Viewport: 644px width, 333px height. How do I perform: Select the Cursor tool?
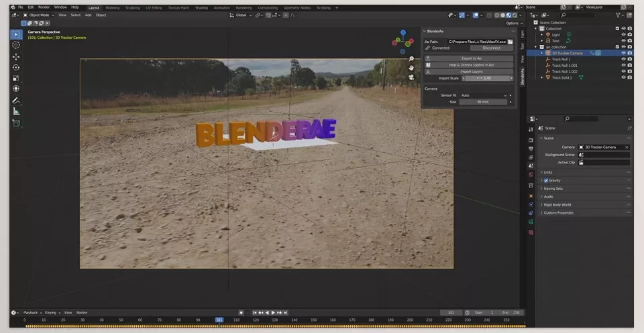click(x=16, y=45)
